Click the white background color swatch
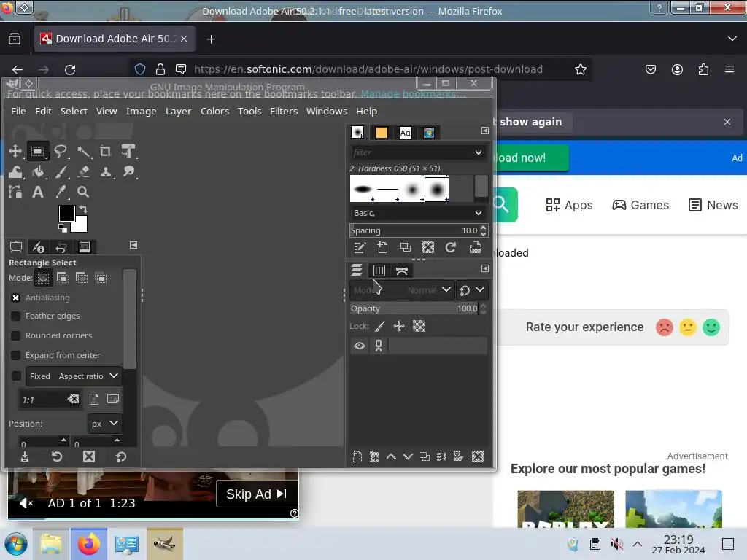The image size is (747, 560). pos(80,225)
